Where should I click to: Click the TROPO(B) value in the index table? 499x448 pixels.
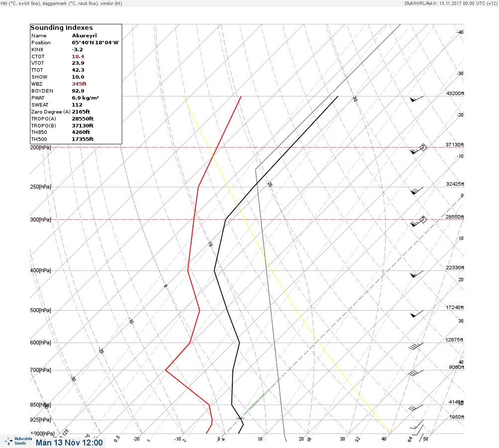[x=83, y=126]
